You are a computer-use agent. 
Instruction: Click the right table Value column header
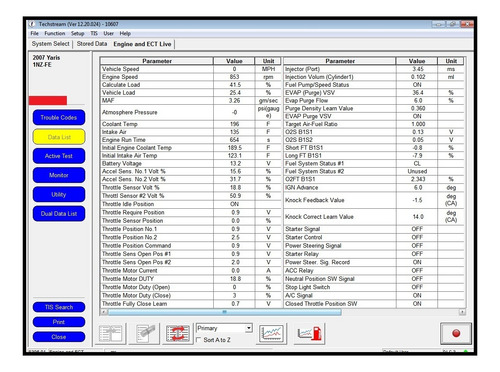pos(417,61)
